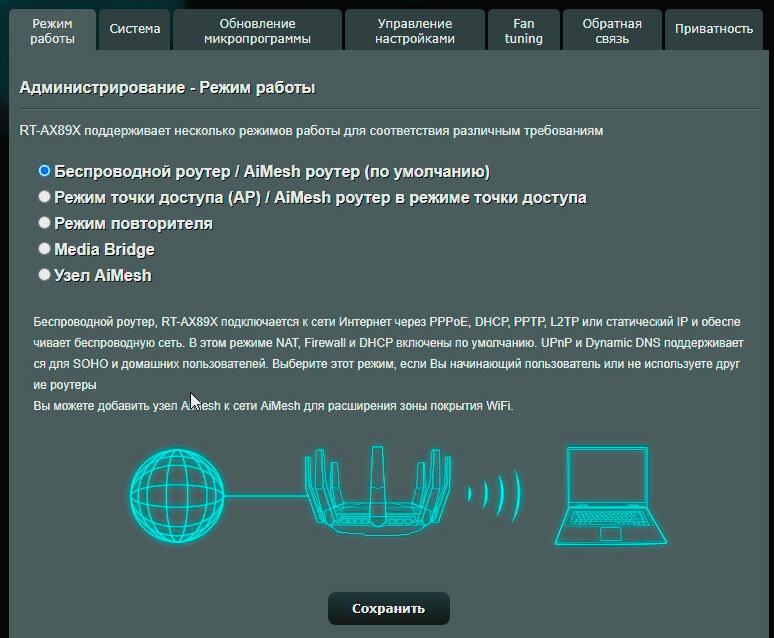Switch to the Обратная связь tab
The height and width of the screenshot is (638, 774).
click(612, 31)
